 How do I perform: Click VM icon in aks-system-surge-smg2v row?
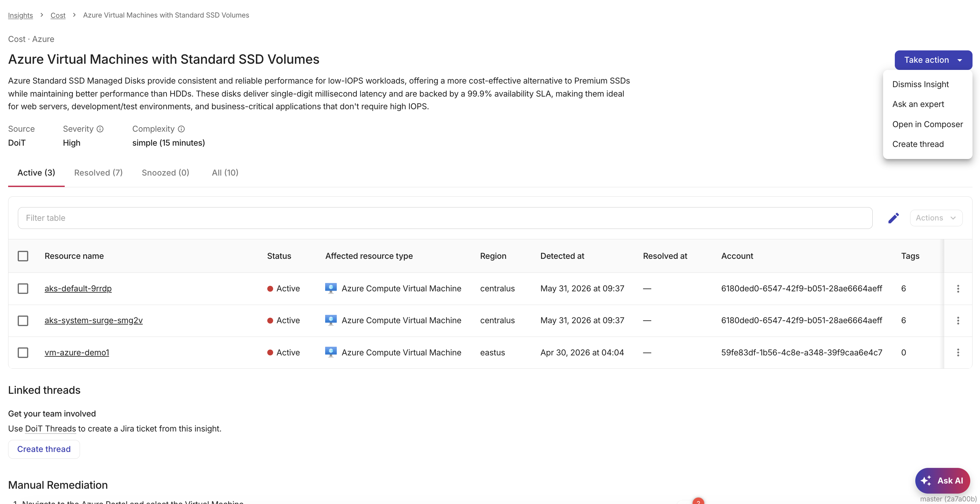[331, 320]
